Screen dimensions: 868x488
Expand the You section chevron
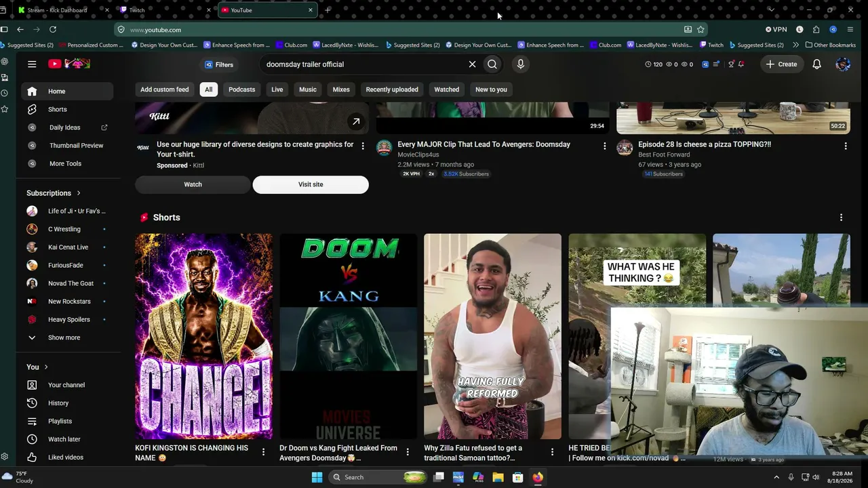(x=46, y=367)
